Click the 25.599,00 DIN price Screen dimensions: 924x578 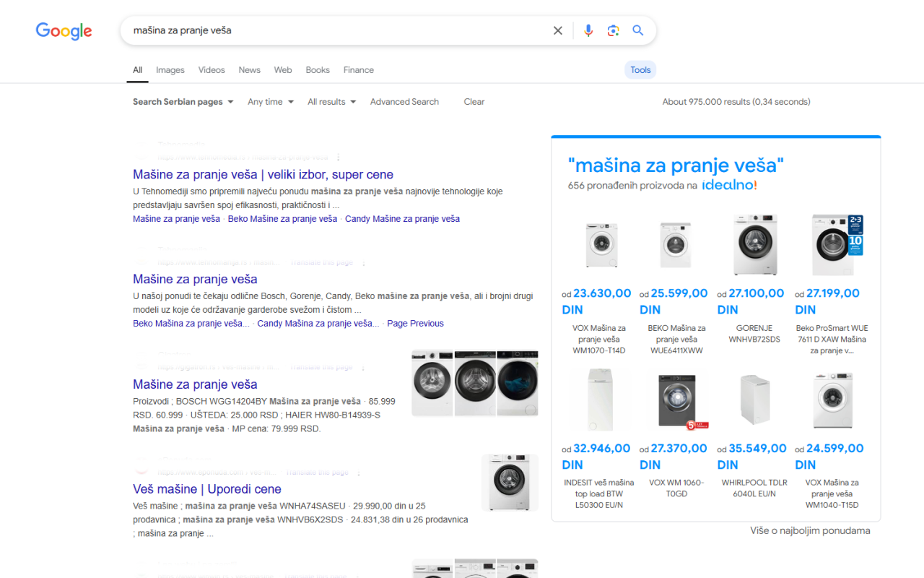point(674,301)
